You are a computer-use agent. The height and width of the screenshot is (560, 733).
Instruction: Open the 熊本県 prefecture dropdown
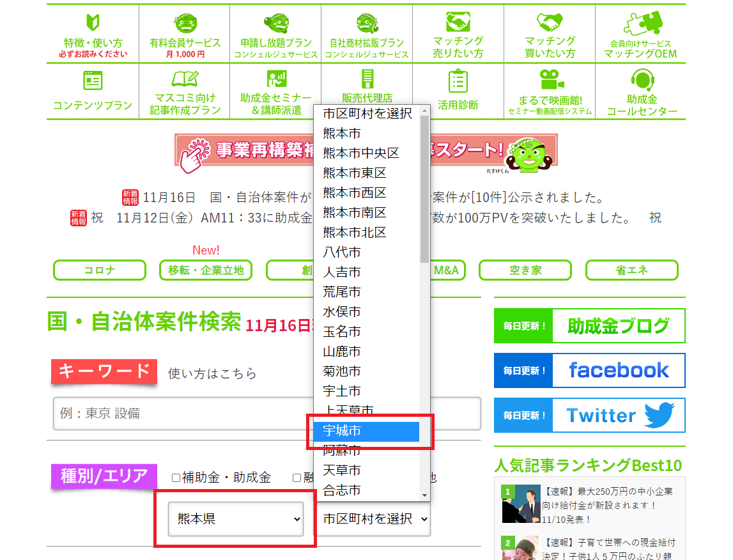(x=236, y=518)
